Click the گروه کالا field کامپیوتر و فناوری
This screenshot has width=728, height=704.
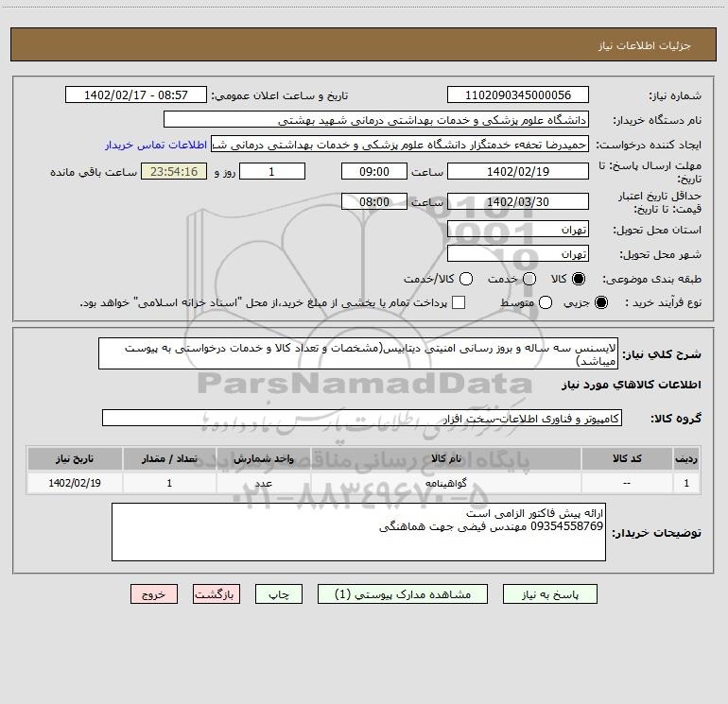point(362,418)
